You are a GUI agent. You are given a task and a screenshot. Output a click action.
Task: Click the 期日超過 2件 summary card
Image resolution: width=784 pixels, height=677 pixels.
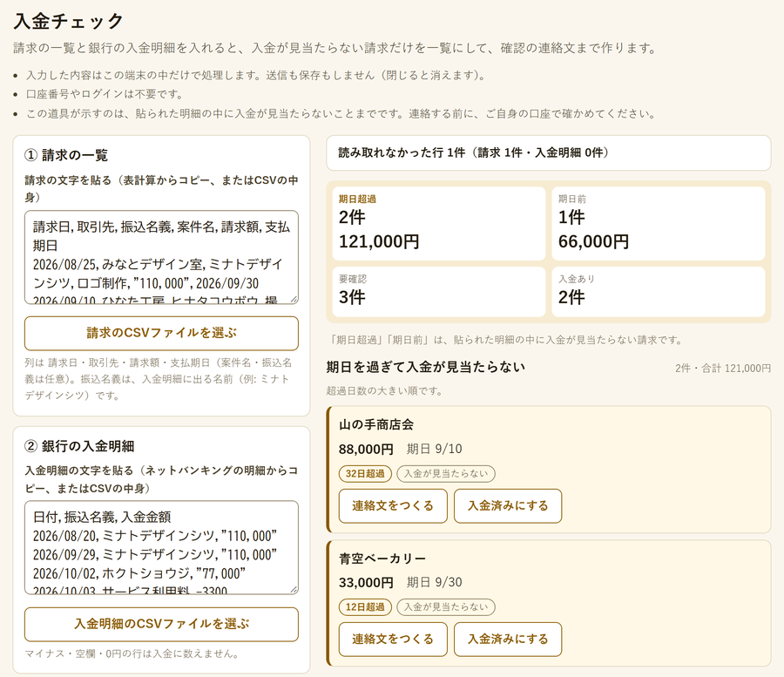tap(438, 223)
